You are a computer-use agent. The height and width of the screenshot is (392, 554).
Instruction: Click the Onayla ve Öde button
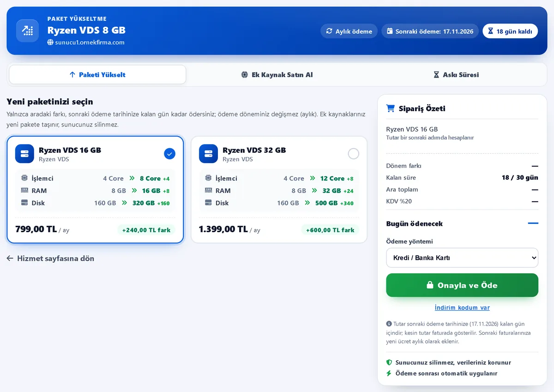pyautogui.click(x=462, y=285)
